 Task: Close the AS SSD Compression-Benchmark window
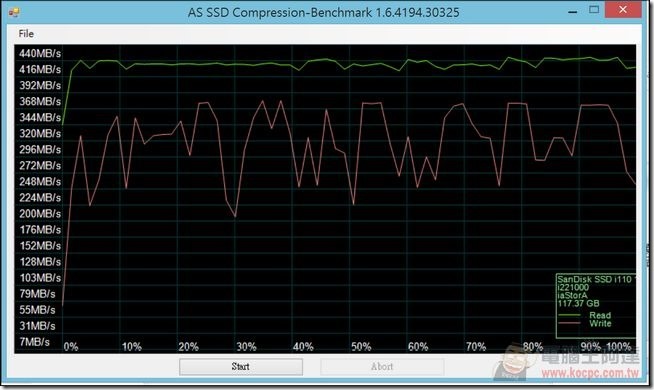623,10
